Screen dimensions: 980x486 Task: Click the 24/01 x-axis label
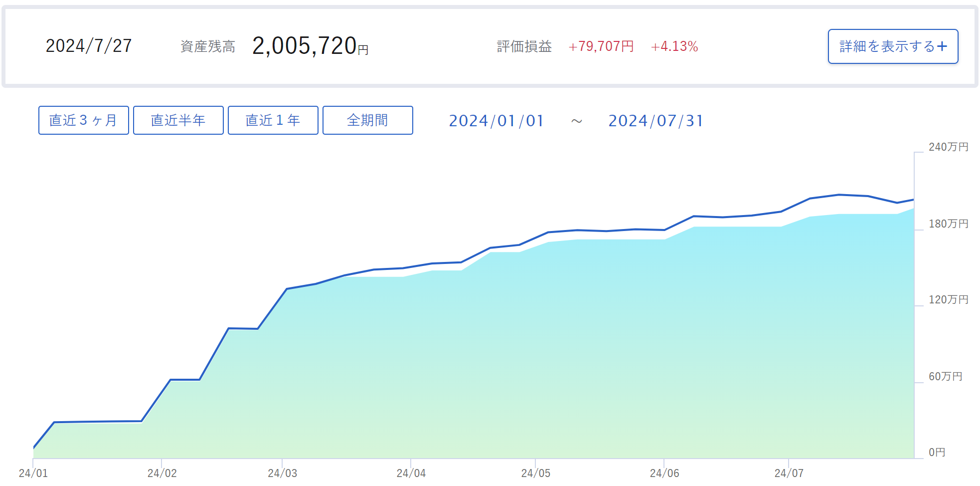tap(33, 473)
